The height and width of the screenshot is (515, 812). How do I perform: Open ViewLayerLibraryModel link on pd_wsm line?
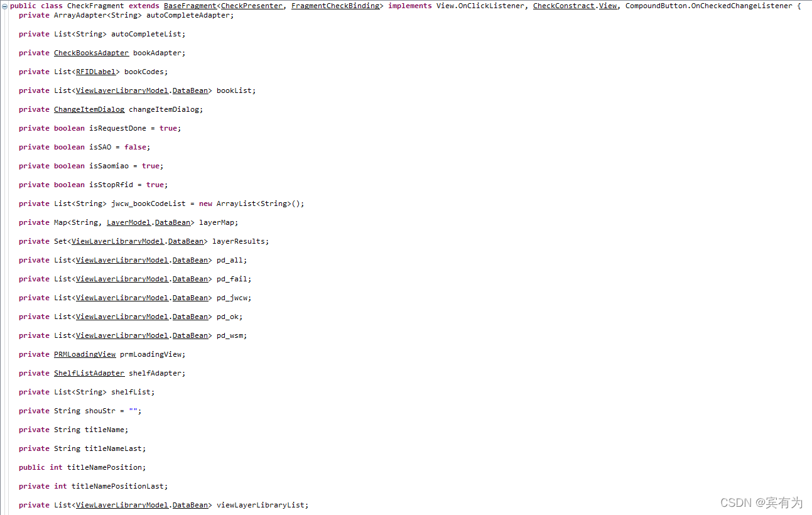(122, 335)
